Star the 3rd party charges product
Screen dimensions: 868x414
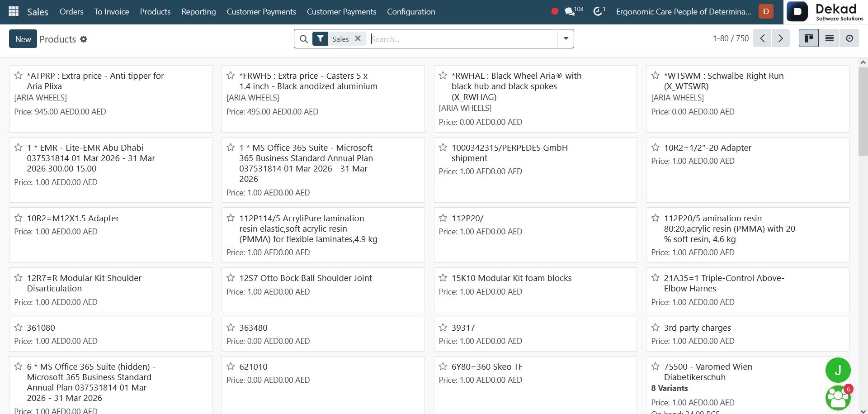(656, 328)
